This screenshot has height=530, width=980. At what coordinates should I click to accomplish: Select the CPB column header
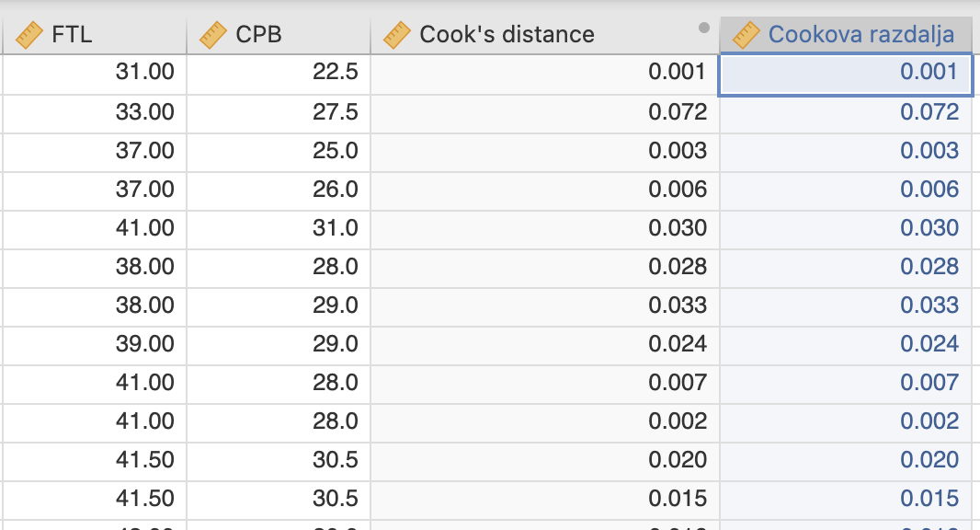coord(279,35)
